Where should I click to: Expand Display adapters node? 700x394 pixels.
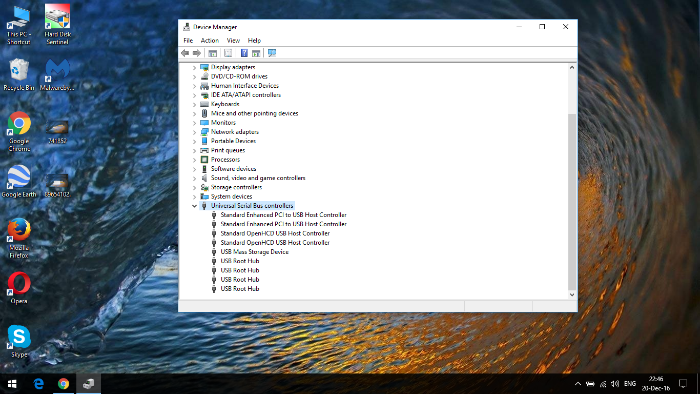click(194, 67)
